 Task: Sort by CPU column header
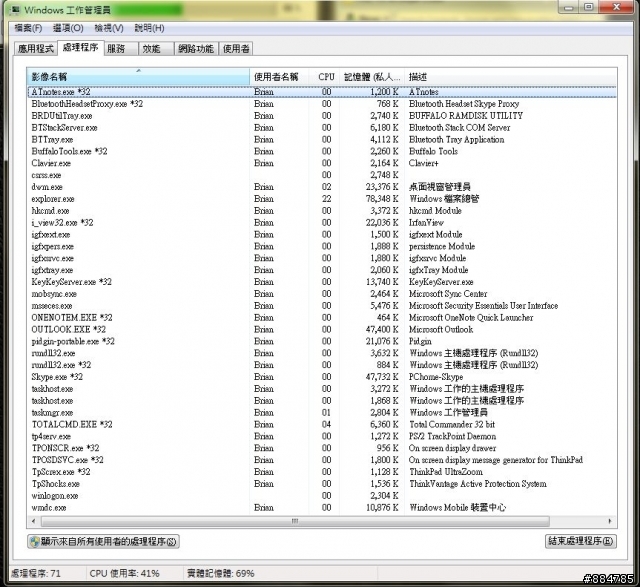tap(325, 76)
